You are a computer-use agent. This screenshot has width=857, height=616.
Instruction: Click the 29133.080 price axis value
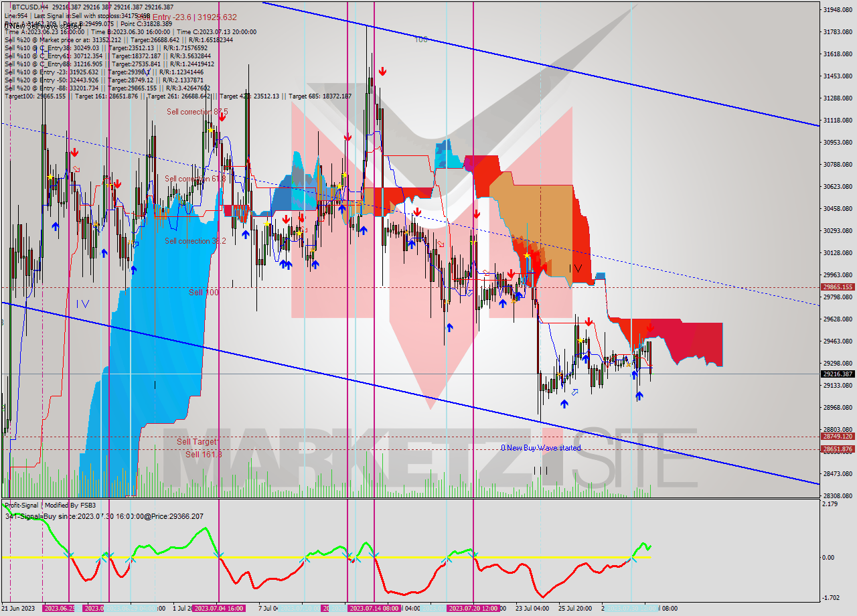click(838, 385)
